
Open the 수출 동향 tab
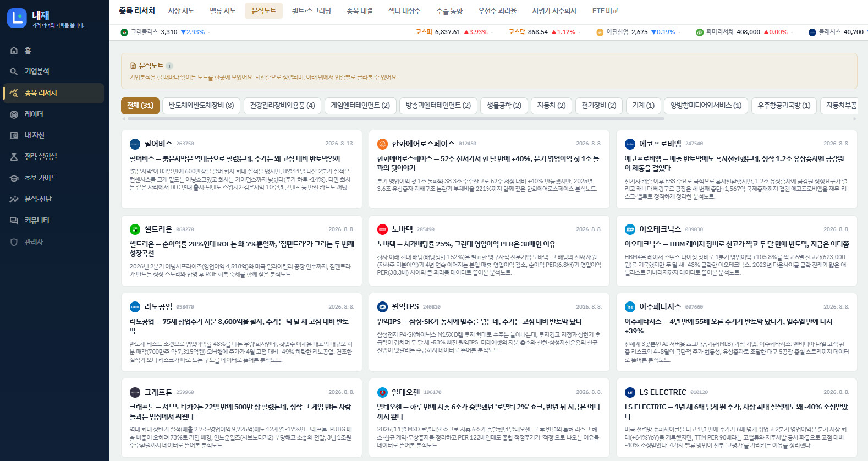449,10
